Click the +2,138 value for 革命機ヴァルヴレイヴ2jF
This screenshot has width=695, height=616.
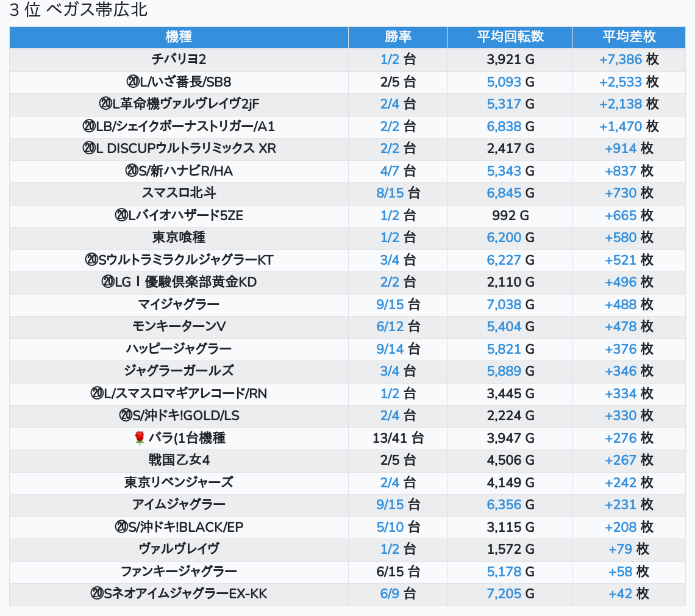(x=621, y=104)
